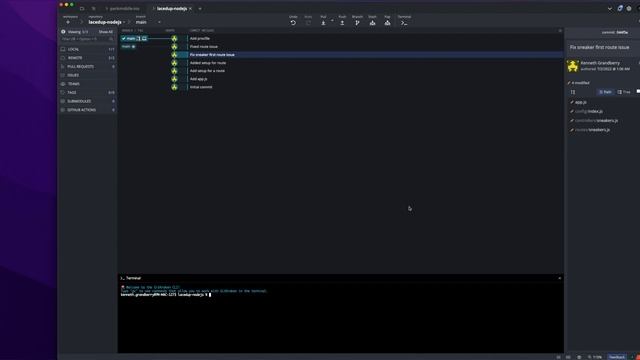Click the Pull toolbar icon
The image size is (640, 360).
click(323, 23)
